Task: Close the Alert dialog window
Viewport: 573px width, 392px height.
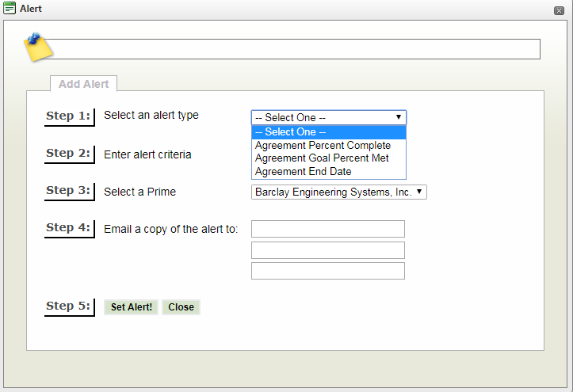Action: click(x=559, y=10)
